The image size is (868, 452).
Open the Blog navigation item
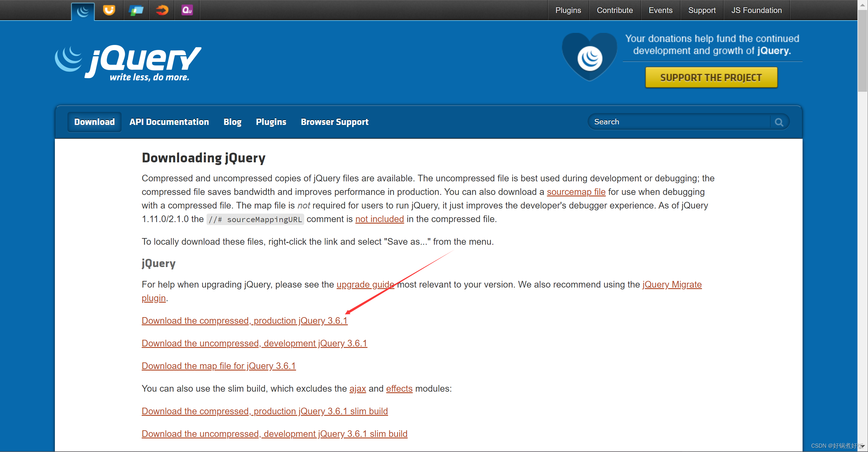(x=232, y=122)
